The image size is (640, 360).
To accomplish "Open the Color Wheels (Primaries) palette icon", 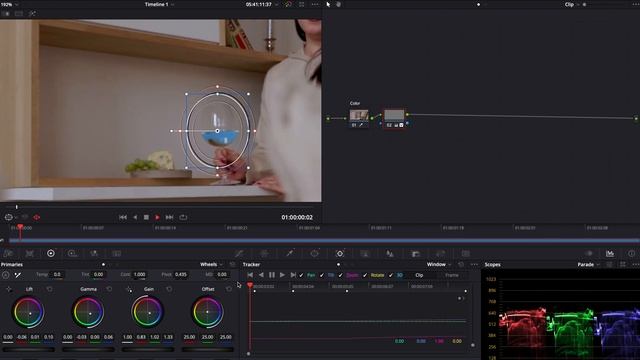I will click(x=51, y=253).
